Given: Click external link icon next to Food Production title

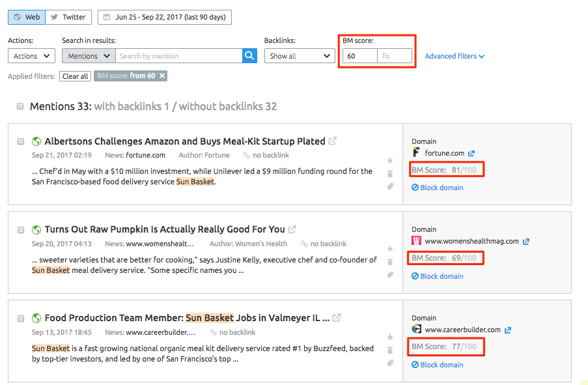Looking at the screenshot, I should 337,317.
